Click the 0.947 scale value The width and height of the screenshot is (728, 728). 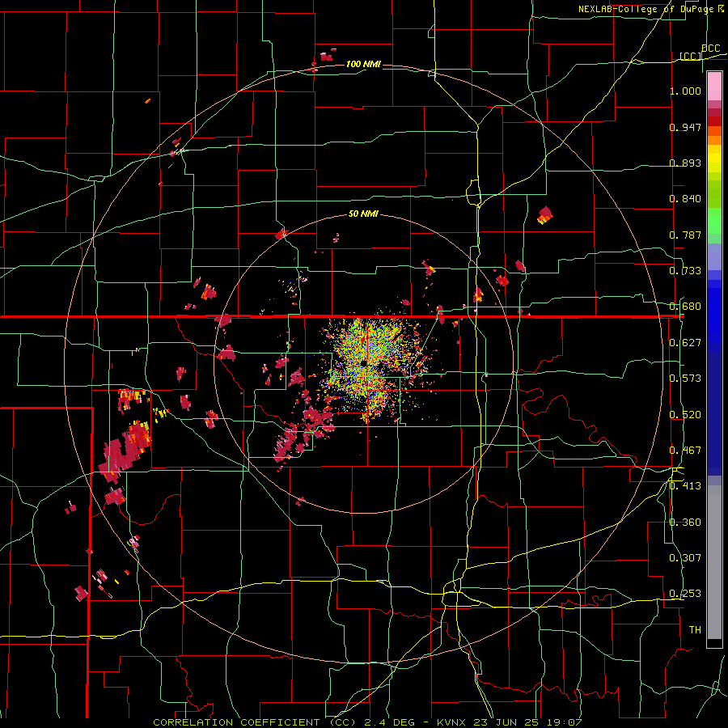tap(685, 127)
